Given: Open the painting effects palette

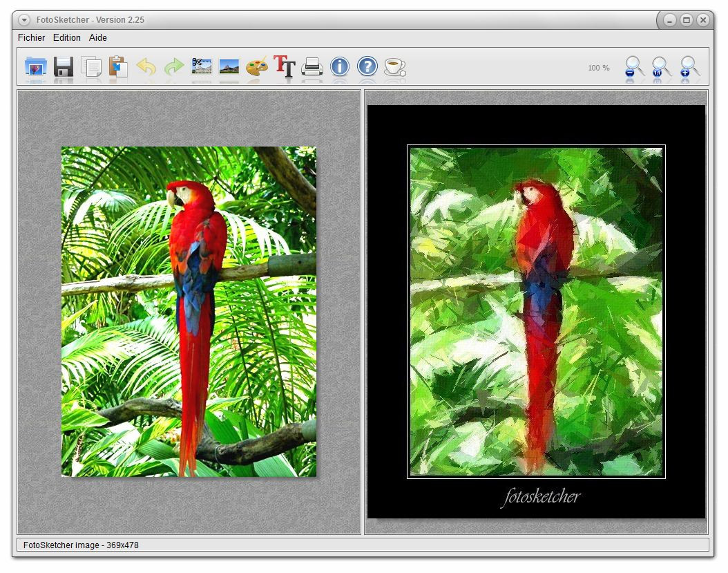Looking at the screenshot, I should (x=256, y=66).
